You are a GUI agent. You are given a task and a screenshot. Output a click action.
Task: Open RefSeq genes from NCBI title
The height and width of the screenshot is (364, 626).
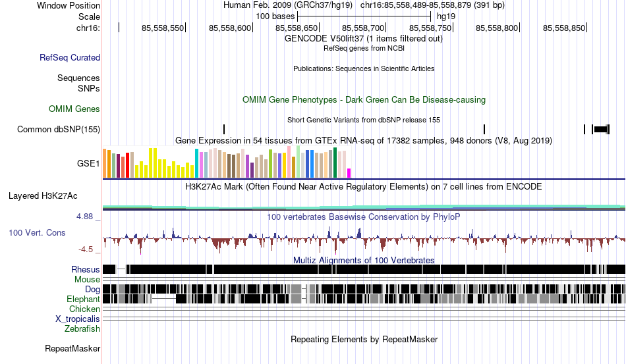364,48
